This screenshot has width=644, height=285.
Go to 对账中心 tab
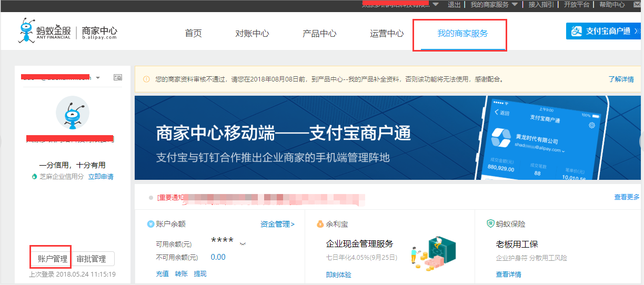(x=252, y=33)
